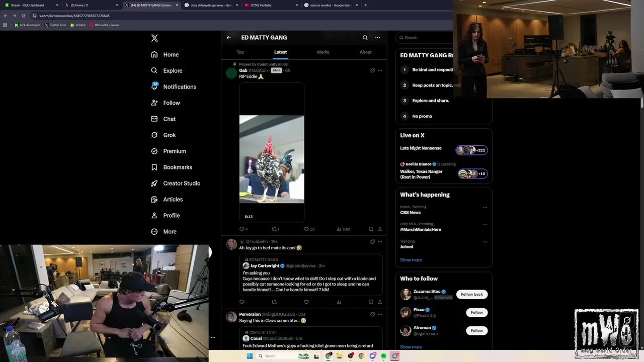Viewport: 644px width, 362px height.
Task: Follow back Zuzanna Stec
Action: click(472, 294)
